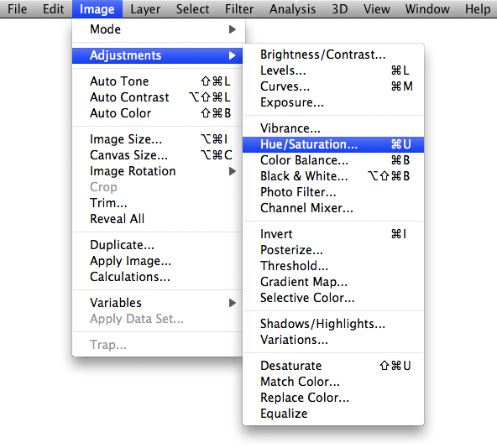Open Image Size dialog
The image size is (497, 448).
point(158,139)
